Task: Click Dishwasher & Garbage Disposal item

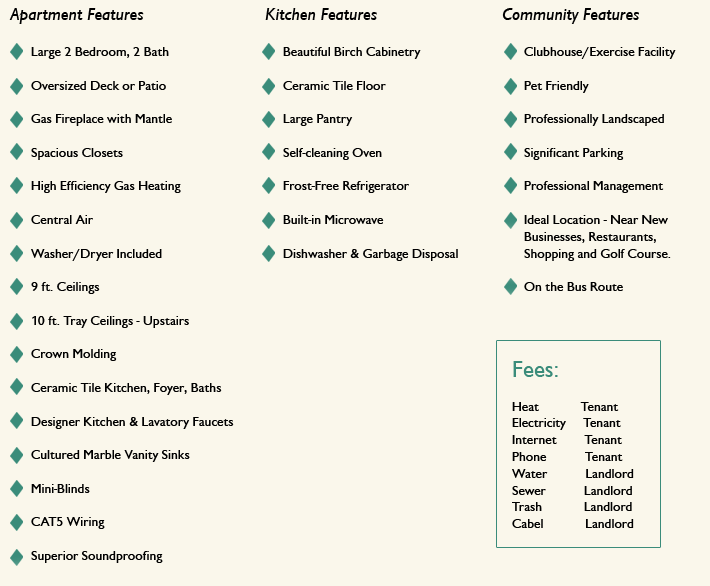Action: tap(370, 254)
